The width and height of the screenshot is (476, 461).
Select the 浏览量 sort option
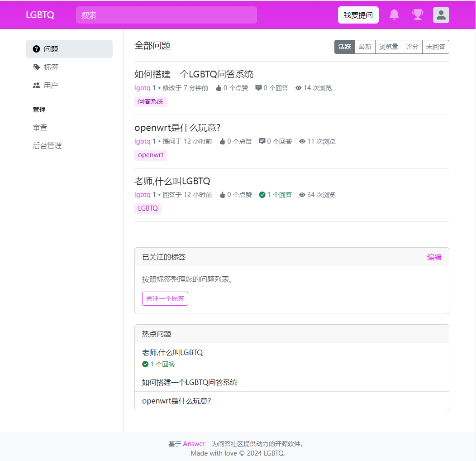(388, 47)
